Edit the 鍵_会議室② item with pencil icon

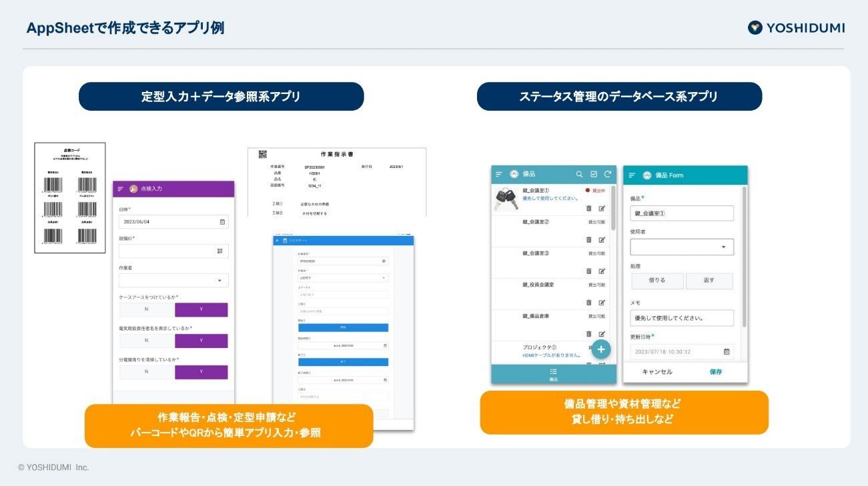pyautogui.click(x=602, y=239)
